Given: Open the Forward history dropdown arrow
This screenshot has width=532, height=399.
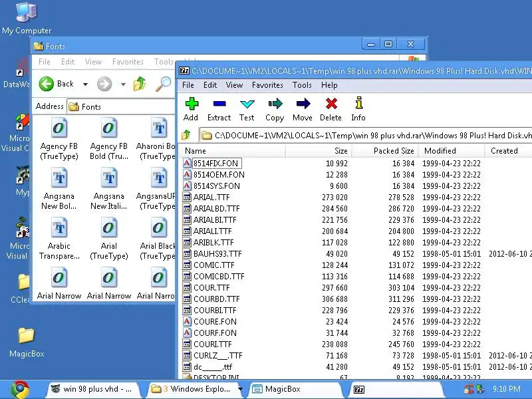Looking at the screenshot, I should [123, 84].
